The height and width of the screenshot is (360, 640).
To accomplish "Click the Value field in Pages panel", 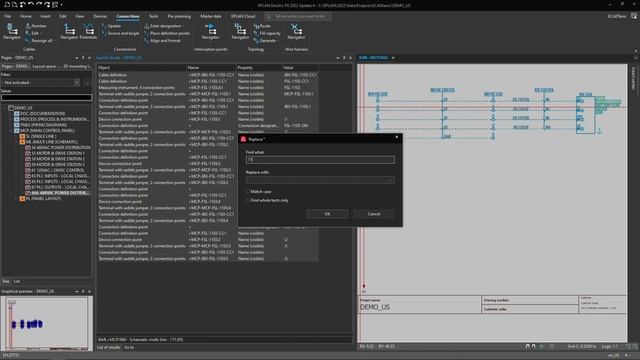I will [47, 98].
